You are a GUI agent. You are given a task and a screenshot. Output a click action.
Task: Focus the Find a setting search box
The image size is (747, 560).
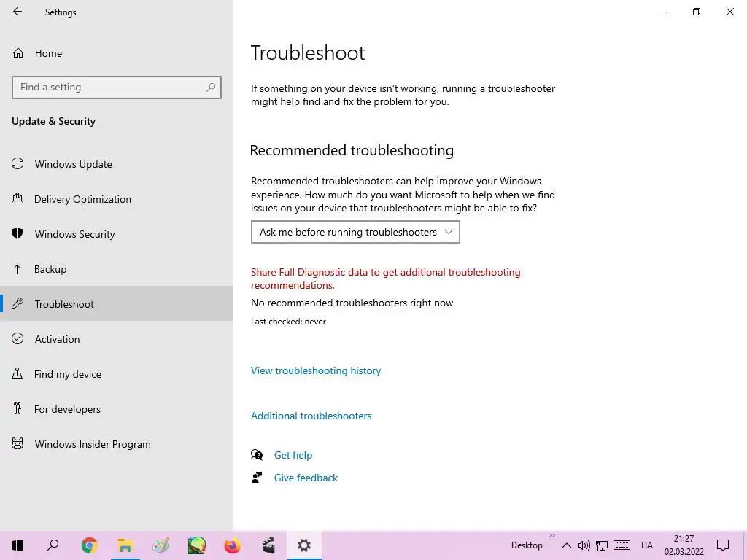(116, 87)
